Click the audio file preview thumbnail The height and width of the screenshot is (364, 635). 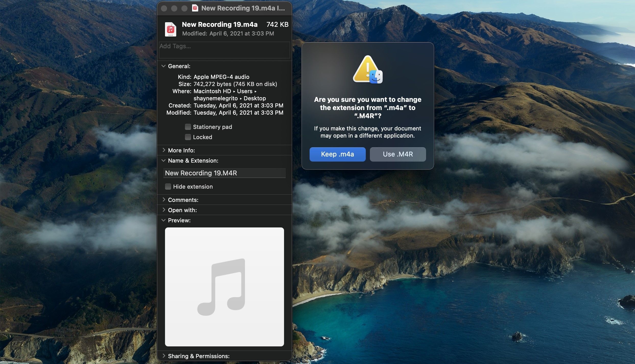(x=224, y=286)
